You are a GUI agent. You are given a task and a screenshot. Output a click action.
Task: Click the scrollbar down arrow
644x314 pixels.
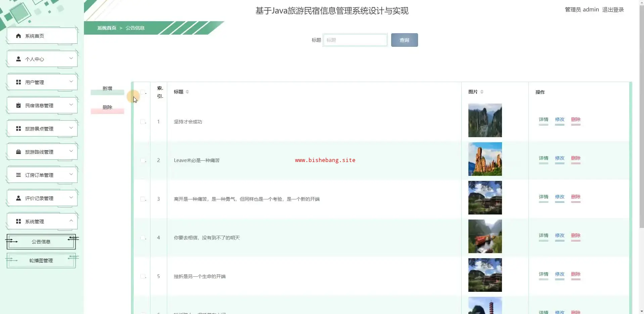click(x=642, y=311)
